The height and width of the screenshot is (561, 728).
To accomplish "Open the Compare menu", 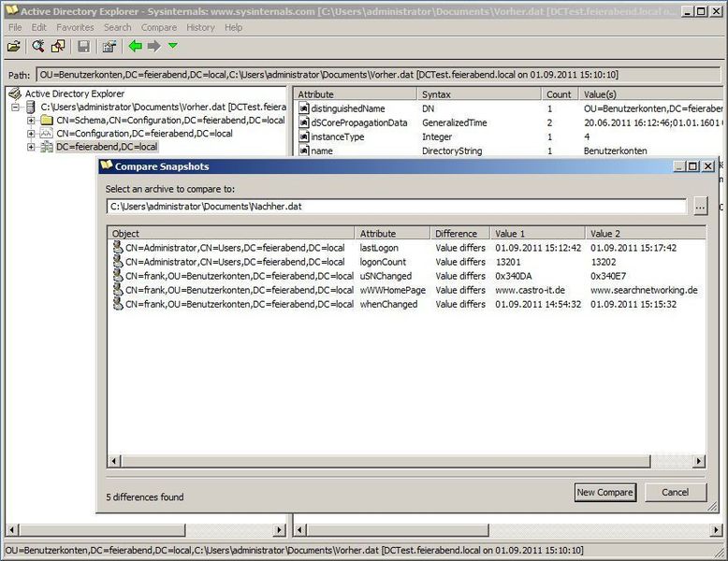I will 159,27.
